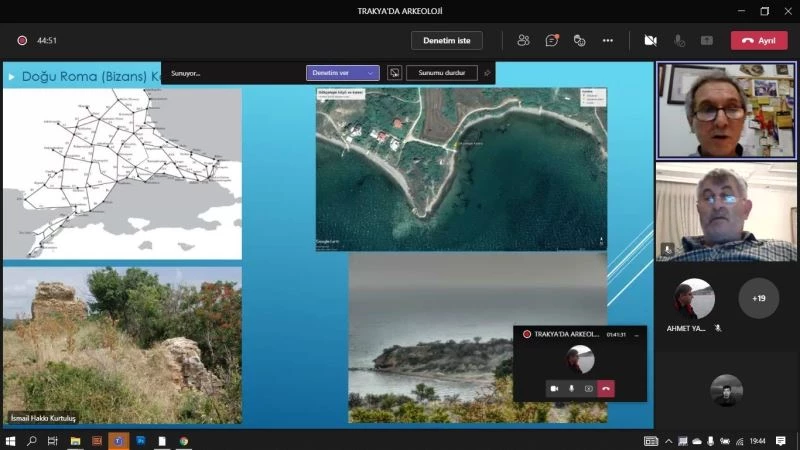Open the participants panel
800x450 pixels.
[x=523, y=40]
